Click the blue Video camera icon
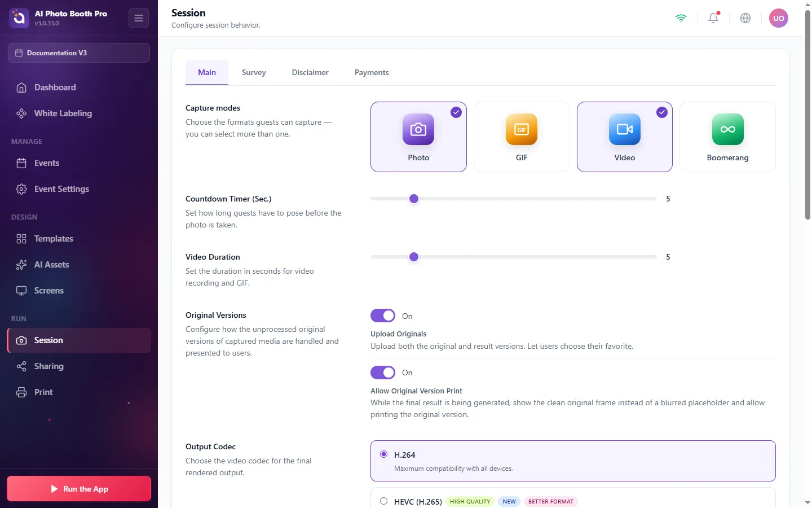The height and width of the screenshot is (508, 812). coord(625,129)
